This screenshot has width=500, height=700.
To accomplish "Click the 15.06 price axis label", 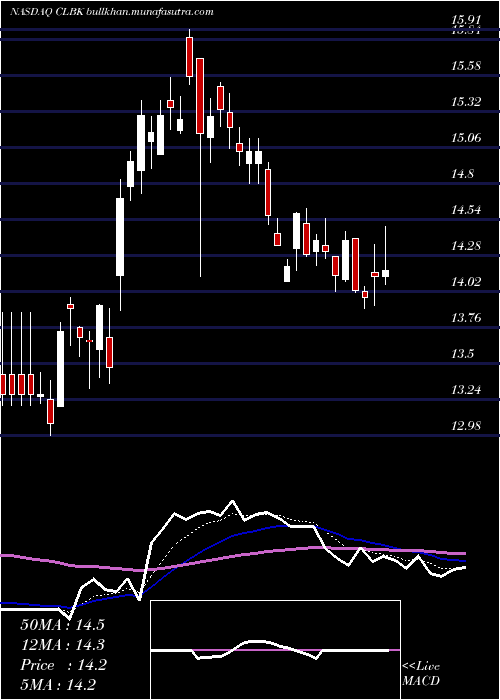I will click(x=466, y=138).
